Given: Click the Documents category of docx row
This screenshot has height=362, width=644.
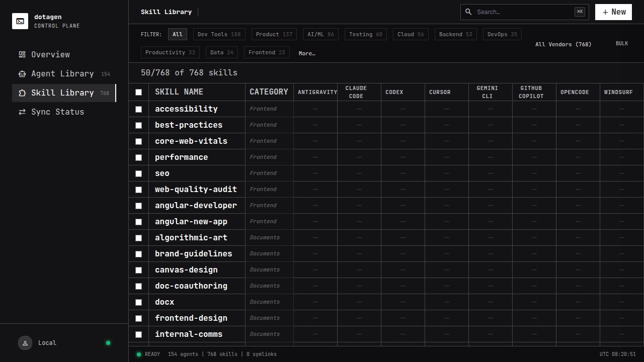Looking at the screenshot, I should click(x=265, y=302).
